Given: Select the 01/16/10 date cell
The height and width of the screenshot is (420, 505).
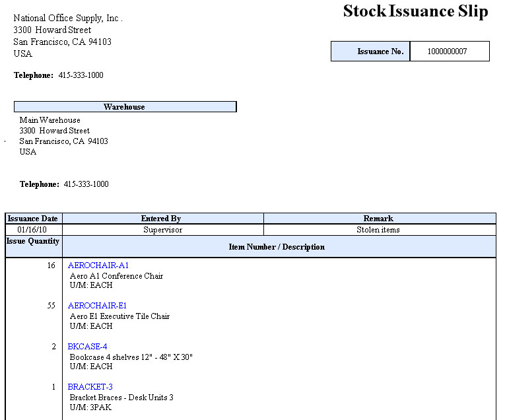Looking at the screenshot, I should (33, 230).
